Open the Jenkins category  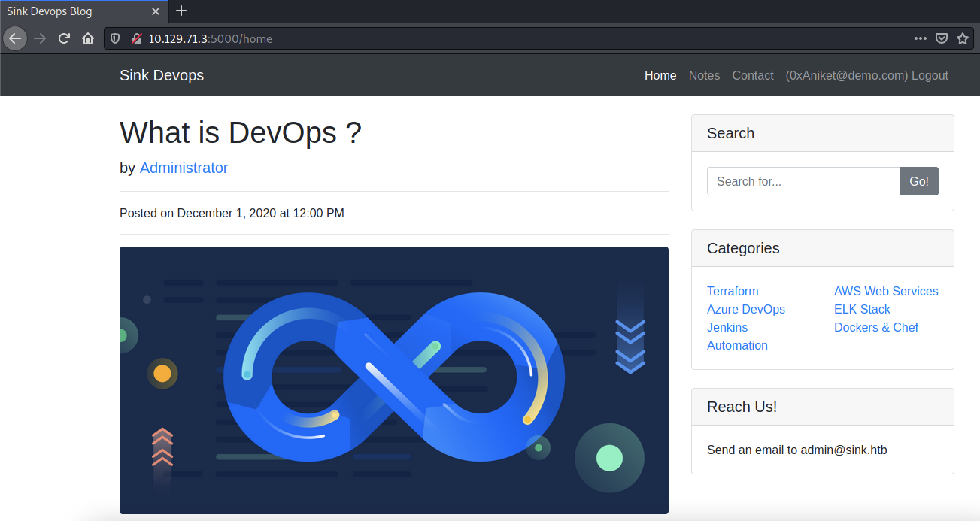(727, 327)
